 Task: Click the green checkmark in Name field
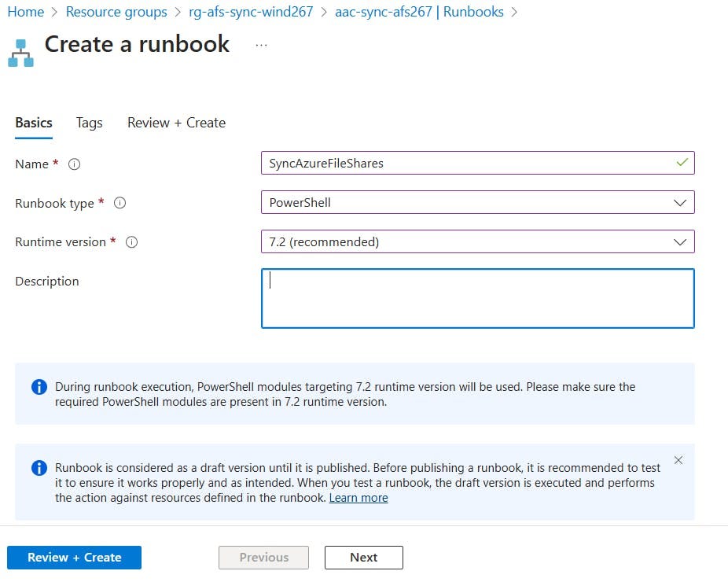coord(682,163)
